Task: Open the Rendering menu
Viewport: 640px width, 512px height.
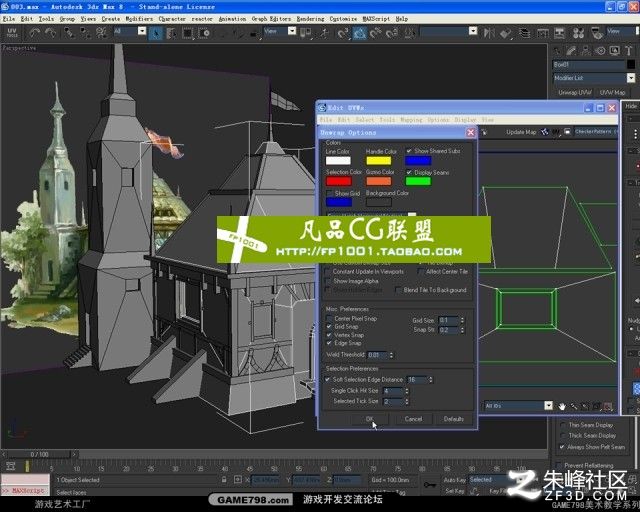Action: click(310, 19)
